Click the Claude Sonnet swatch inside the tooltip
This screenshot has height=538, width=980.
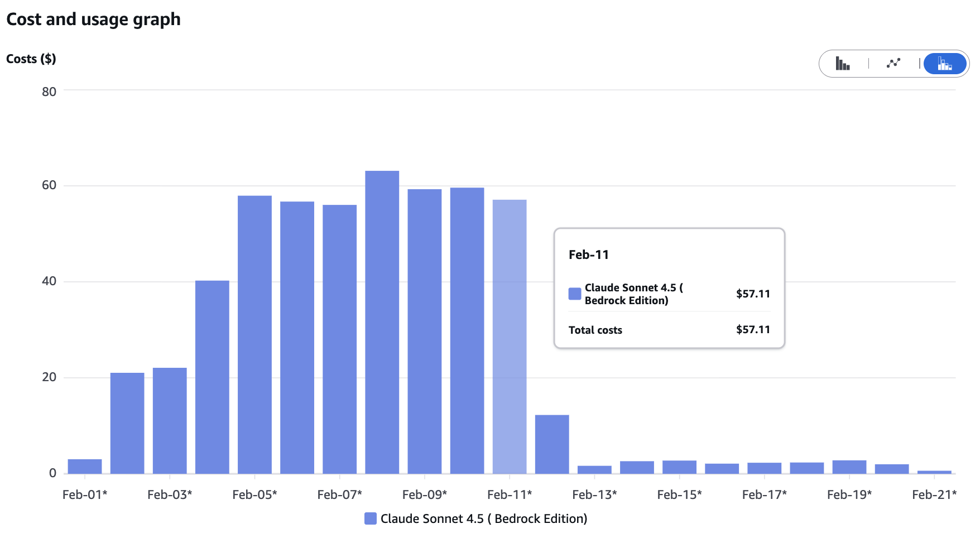574,293
